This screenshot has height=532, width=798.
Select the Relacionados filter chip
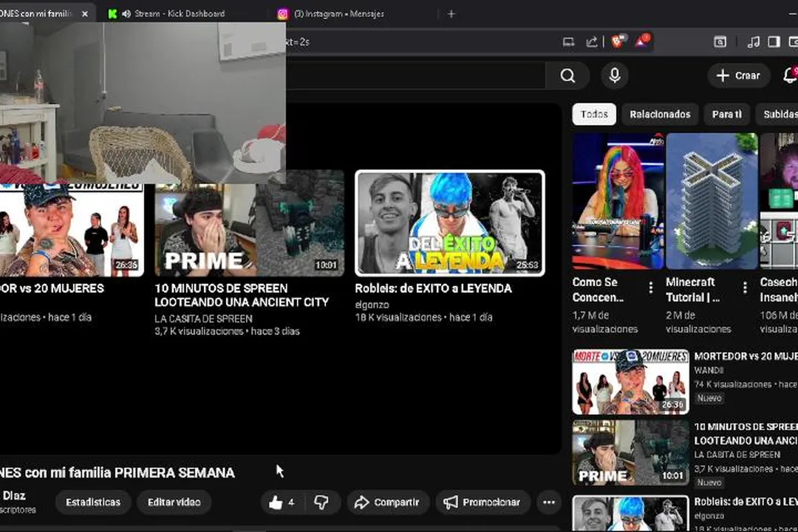[660, 114]
